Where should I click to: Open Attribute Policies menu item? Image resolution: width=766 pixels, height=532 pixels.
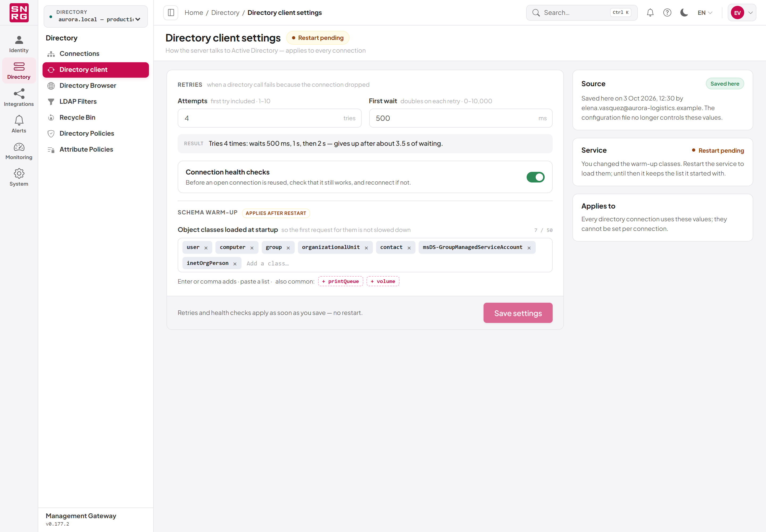point(96,150)
